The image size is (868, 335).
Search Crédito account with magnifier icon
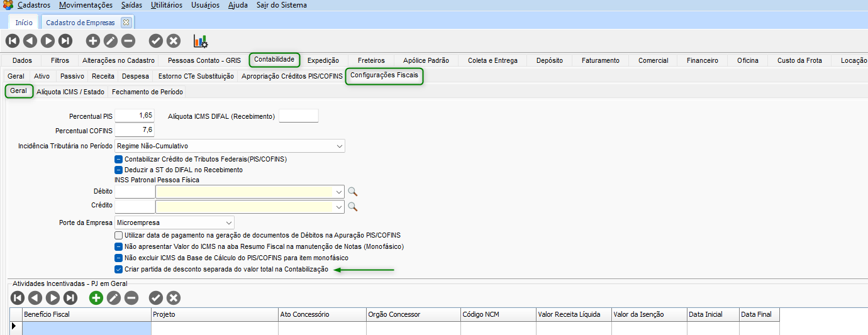point(353,206)
